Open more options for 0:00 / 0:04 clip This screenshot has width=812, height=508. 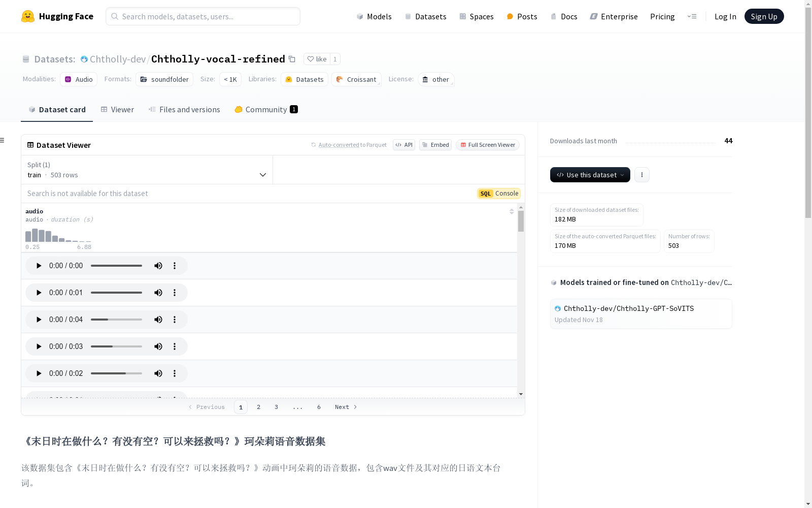175,320
